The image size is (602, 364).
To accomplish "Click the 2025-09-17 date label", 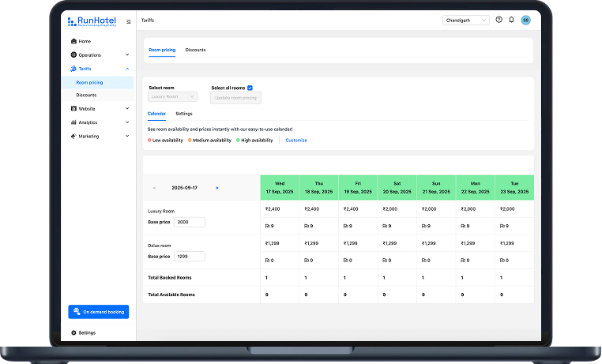I will [185, 188].
